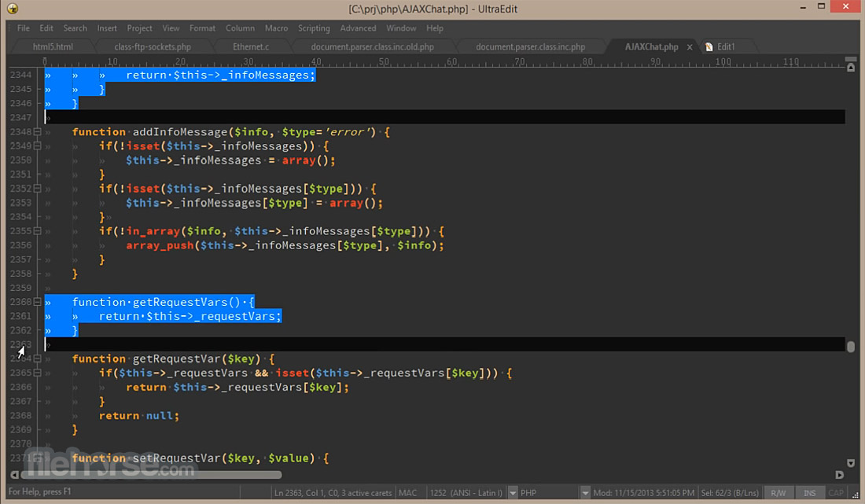Open the Project menu
The image size is (865, 504).
coord(139,28)
